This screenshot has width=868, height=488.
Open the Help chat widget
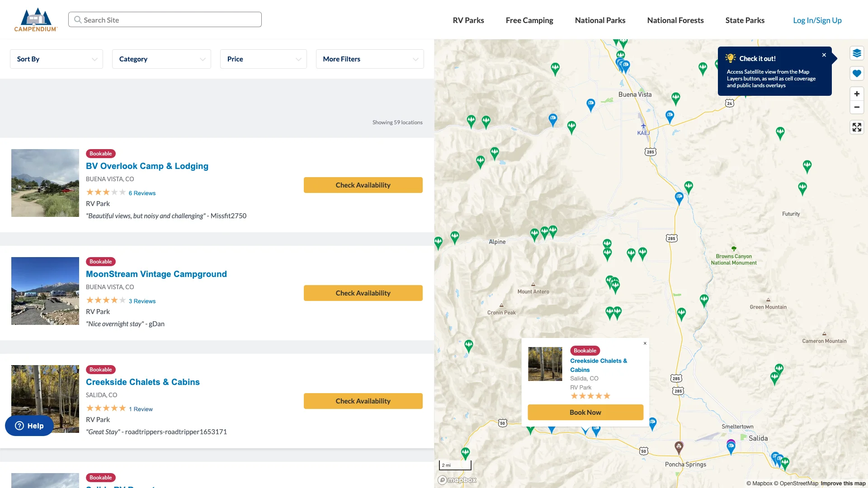point(29,425)
